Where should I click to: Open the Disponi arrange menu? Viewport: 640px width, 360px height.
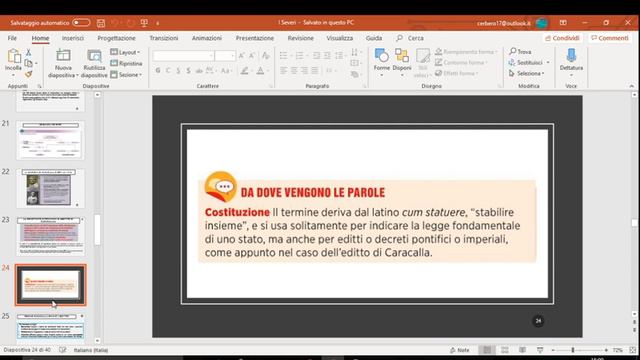pos(402,62)
